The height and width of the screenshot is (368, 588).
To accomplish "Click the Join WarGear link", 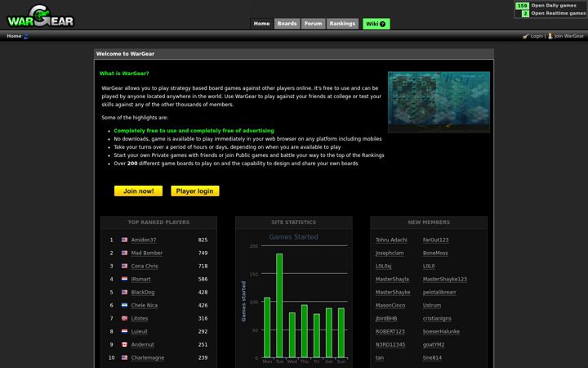I will [x=569, y=36].
